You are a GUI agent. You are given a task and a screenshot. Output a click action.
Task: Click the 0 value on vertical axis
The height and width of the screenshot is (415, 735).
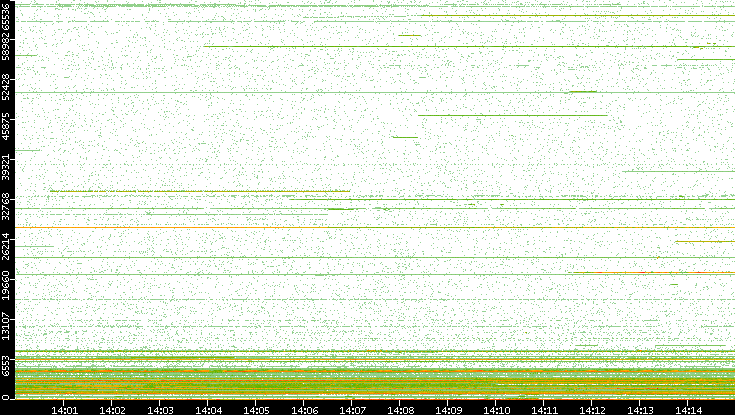(x=6, y=398)
